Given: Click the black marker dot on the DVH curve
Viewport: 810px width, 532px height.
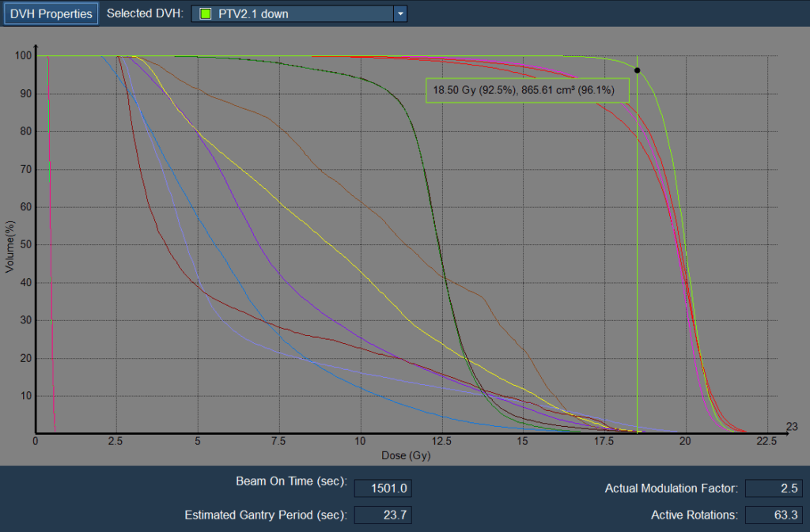Looking at the screenshot, I should click(x=637, y=70).
